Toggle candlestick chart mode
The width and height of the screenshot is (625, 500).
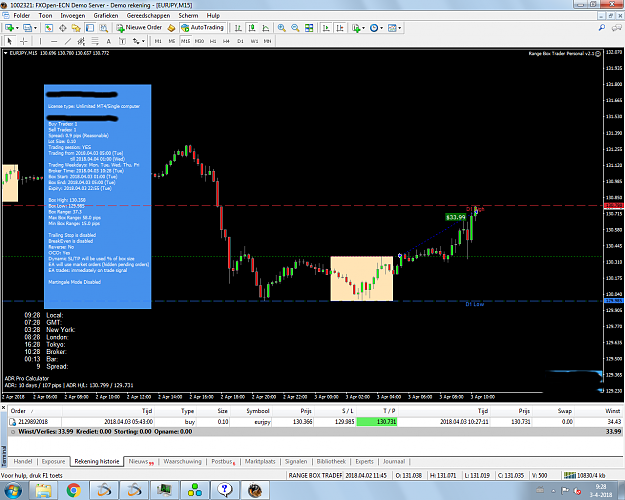[252, 28]
